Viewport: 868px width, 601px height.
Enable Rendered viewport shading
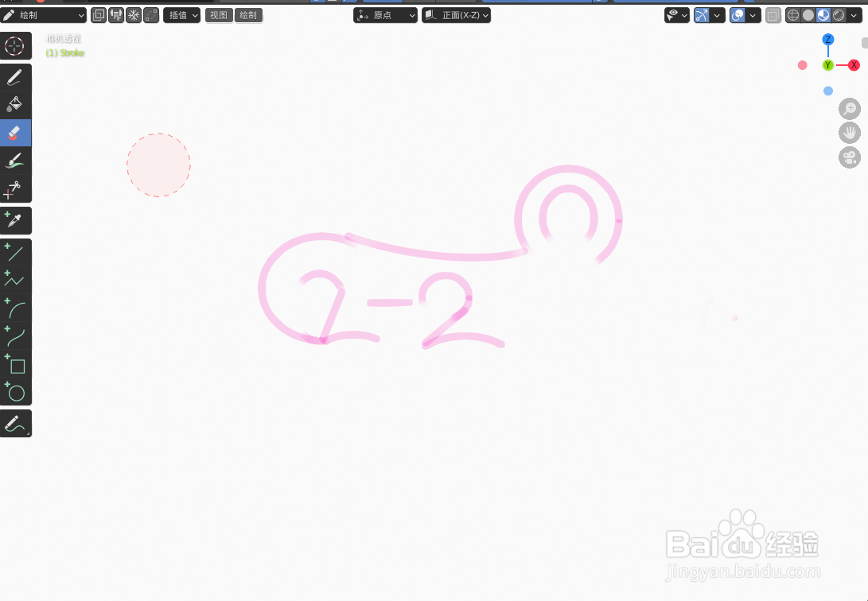pos(837,14)
